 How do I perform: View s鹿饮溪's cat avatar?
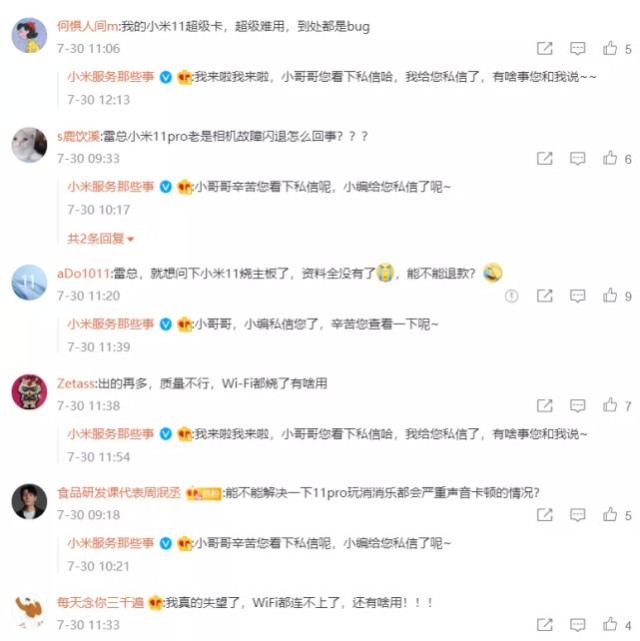pyautogui.click(x=29, y=145)
